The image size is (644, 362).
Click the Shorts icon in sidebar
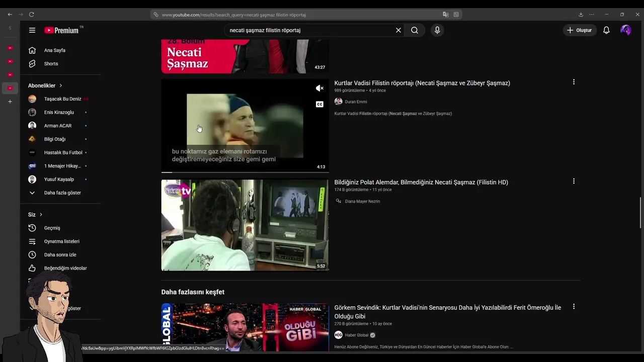[32, 64]
